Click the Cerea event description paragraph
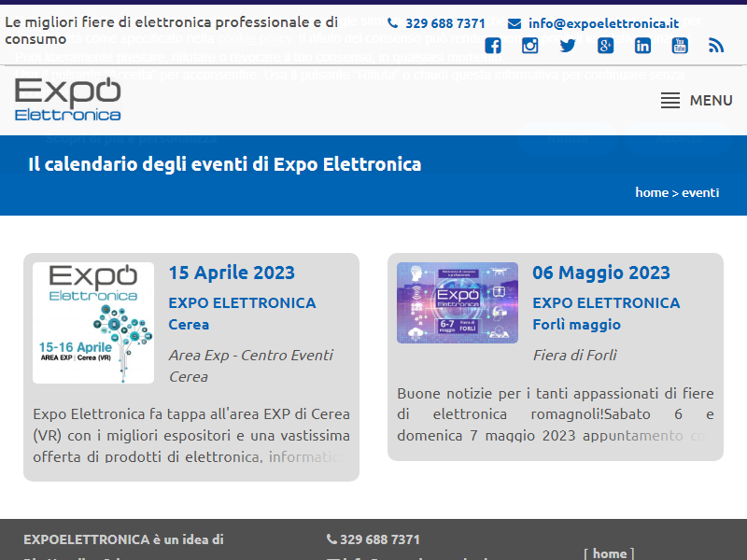747x560 pixels. pyautogui.click(x=191, y=435)
